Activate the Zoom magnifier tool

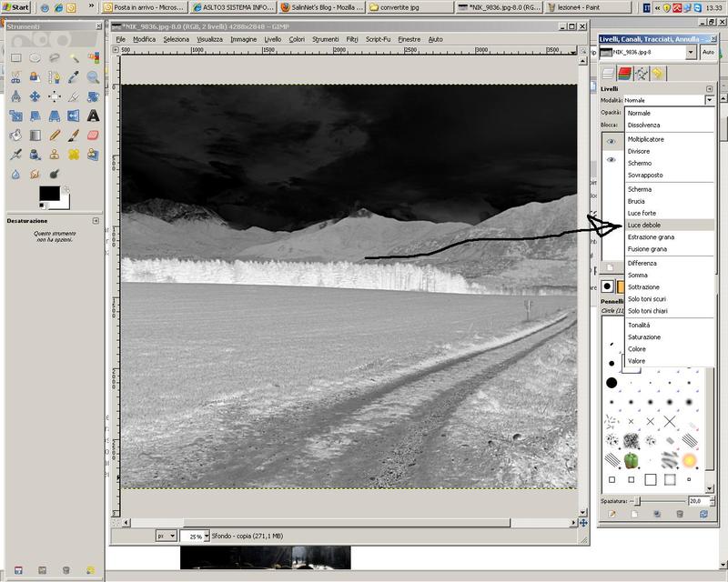(x=93, y=77)
